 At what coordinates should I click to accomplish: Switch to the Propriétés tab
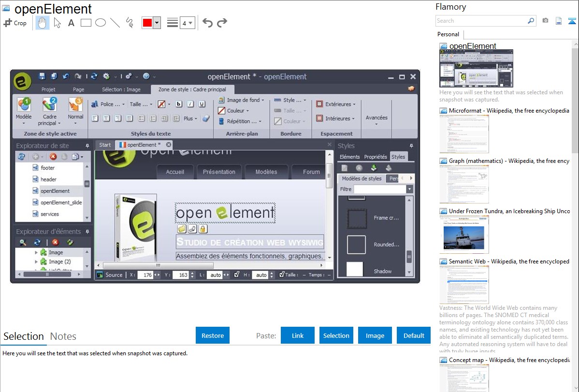[x=376, y=157]
